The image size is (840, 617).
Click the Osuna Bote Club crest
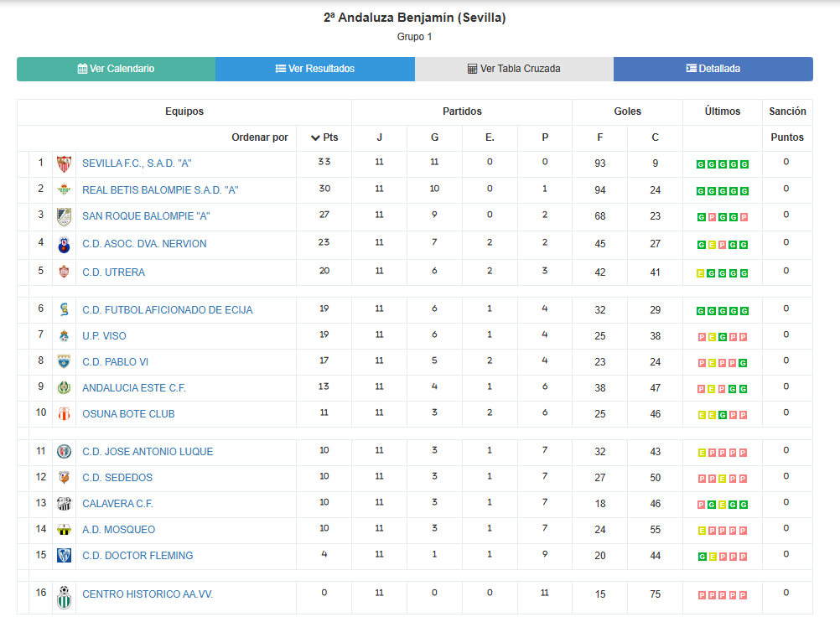(x=64, y=413)
